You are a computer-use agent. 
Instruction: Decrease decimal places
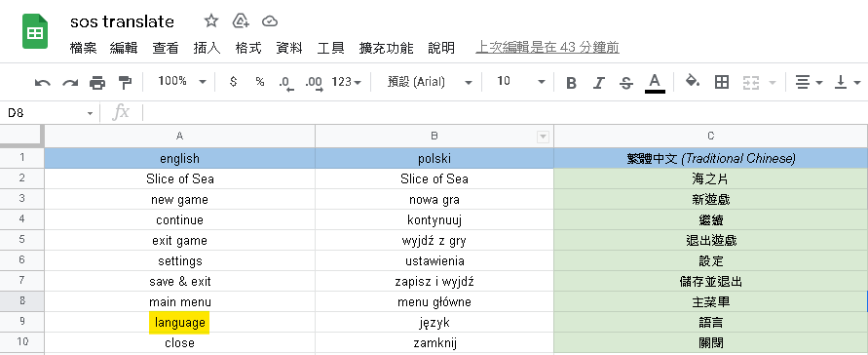[286, 83]
